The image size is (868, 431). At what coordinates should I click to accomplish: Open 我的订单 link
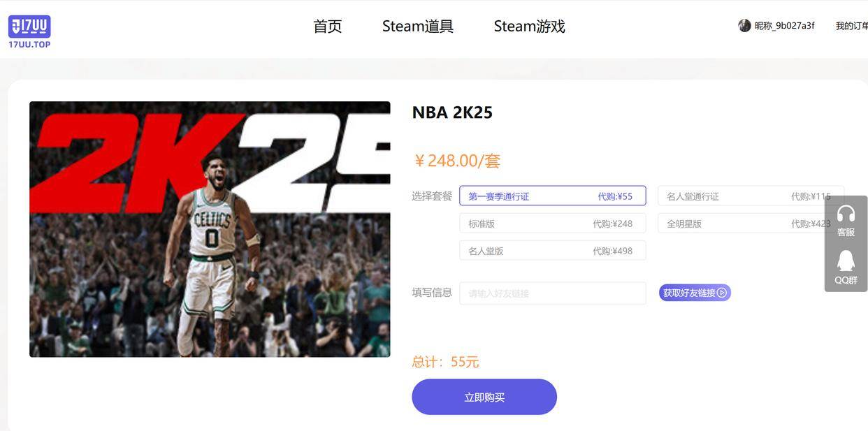click(x=852, y=26)
